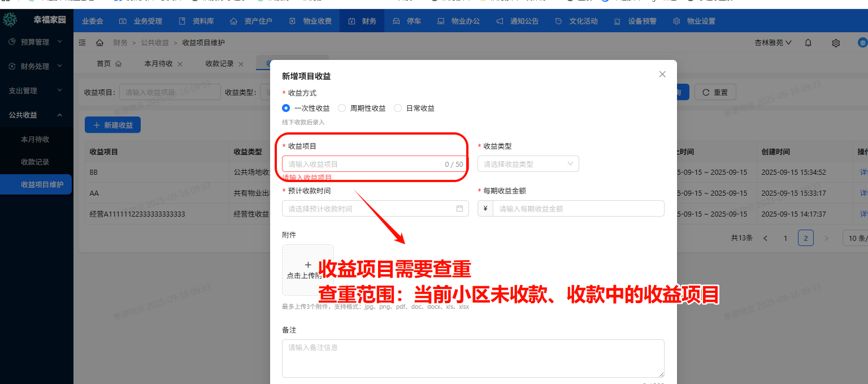
Task: Select the 一次性收益 radio option
Action: pyautogui.click(x=286, y=108)
